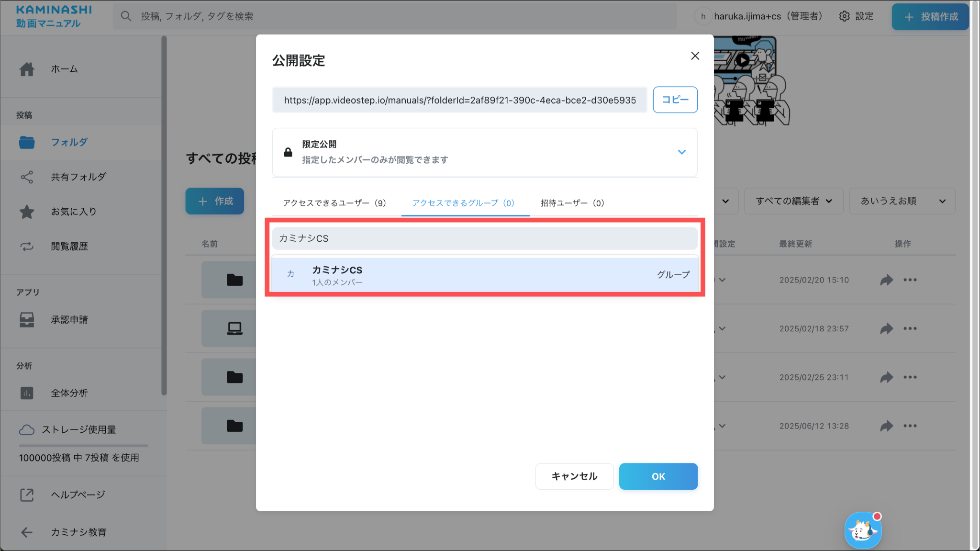Switch to アクセスできるユーザー (9) tab
The width and height of the screenshot is (980, 551).
334,203
